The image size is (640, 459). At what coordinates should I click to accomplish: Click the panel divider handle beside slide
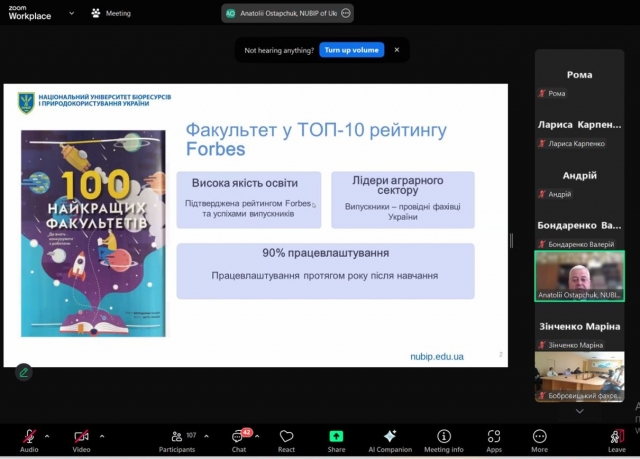[x=511, y=241]
